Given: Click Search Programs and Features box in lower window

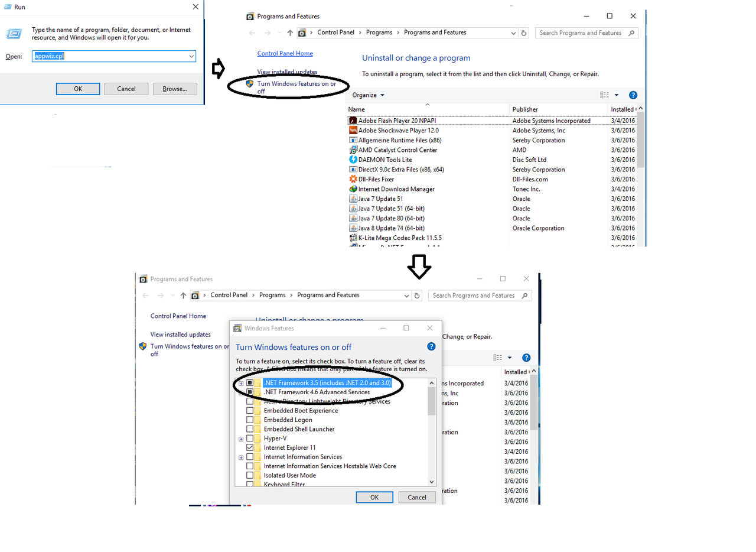Looking at the screenshot, I should [480, 296].
